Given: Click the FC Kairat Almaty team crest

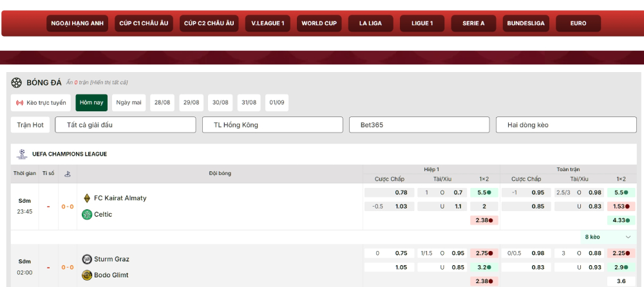Looking at the screenshot, I should coord(87,198).
